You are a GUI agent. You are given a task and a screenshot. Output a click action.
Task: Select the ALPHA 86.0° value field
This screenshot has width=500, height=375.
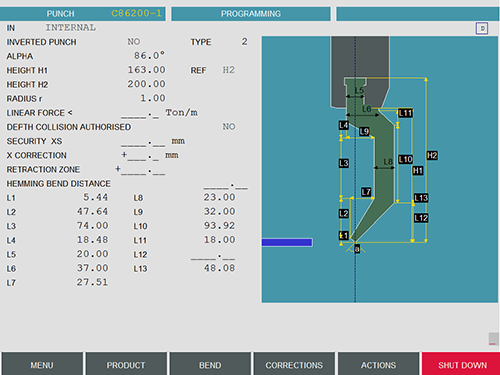coord(149,56)
